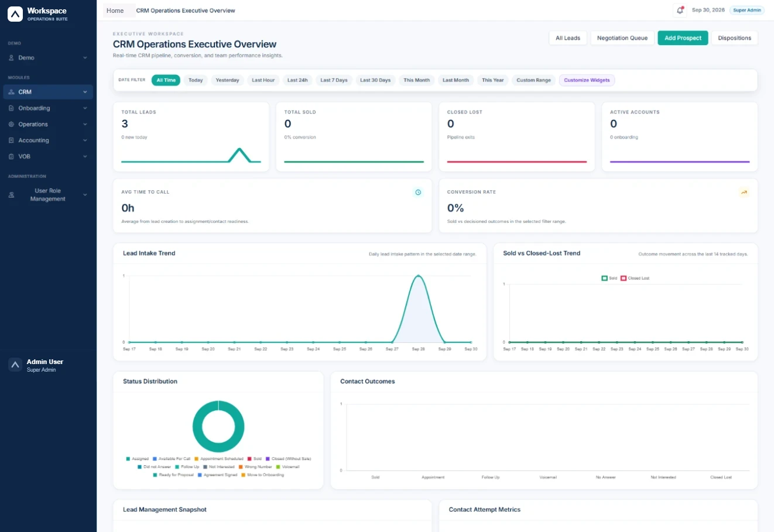The image size is (774, 532).
Task: Select the This Year filter
Action: click(x=493, y=80)
